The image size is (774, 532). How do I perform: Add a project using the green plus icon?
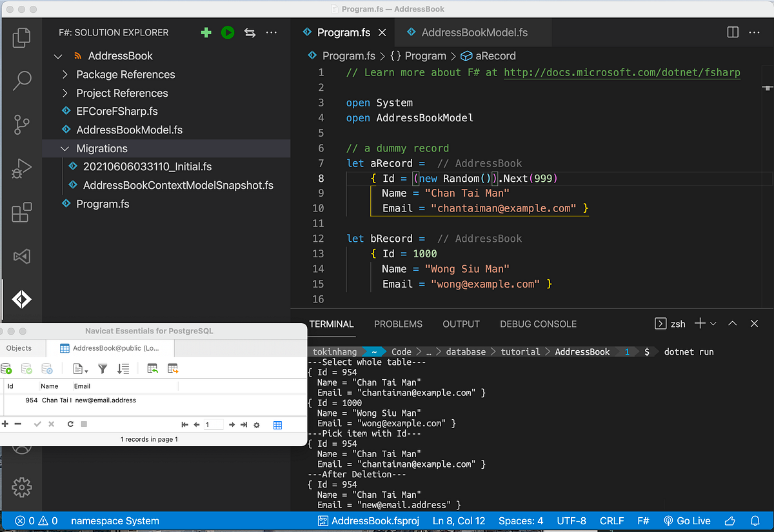(x=206, y=32)
